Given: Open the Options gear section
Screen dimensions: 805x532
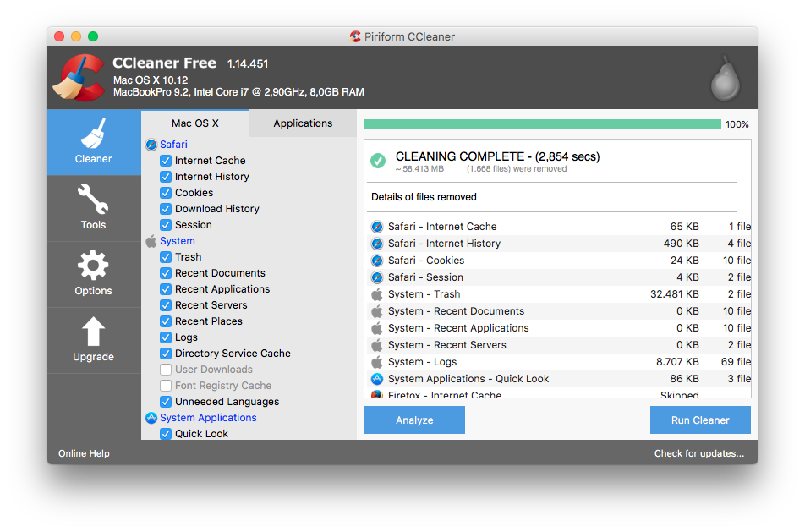Looking at the screenshot, I should (93, 274).
